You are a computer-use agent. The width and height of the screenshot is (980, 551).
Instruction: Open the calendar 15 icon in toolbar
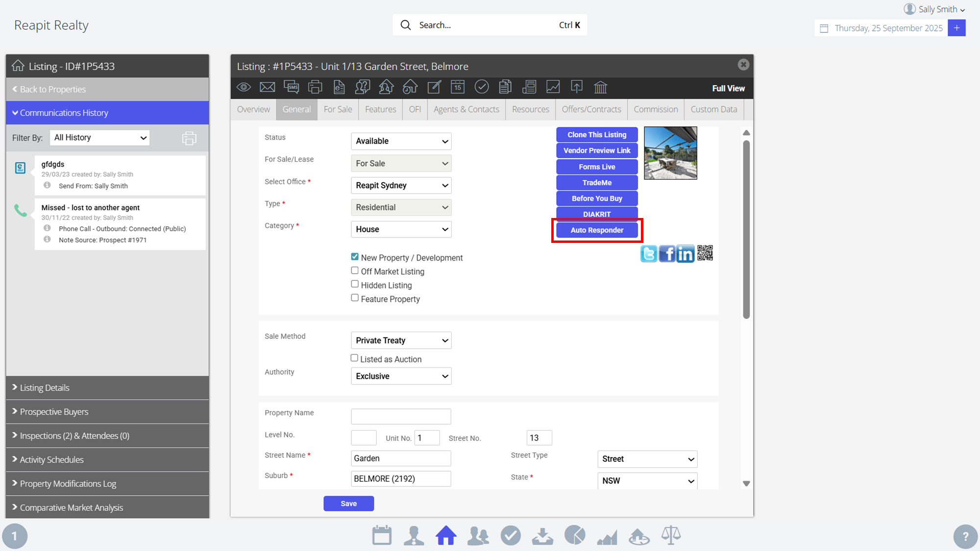click(458, 87)
